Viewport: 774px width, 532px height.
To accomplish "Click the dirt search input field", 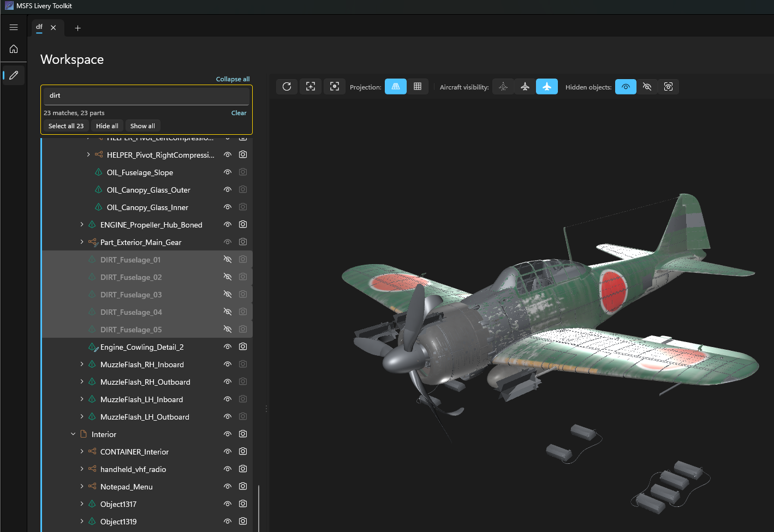I will click(x=146, y=95).
